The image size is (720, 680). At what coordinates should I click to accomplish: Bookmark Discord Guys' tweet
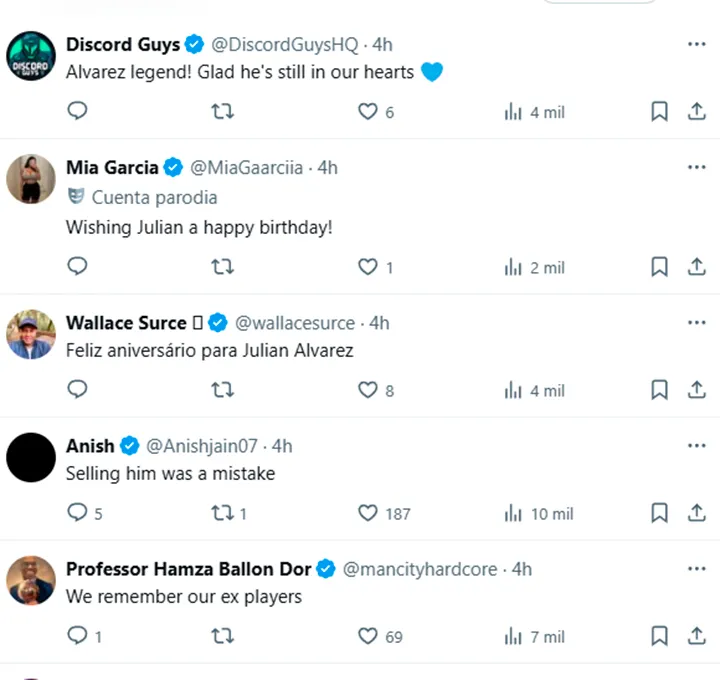(659, 112)
